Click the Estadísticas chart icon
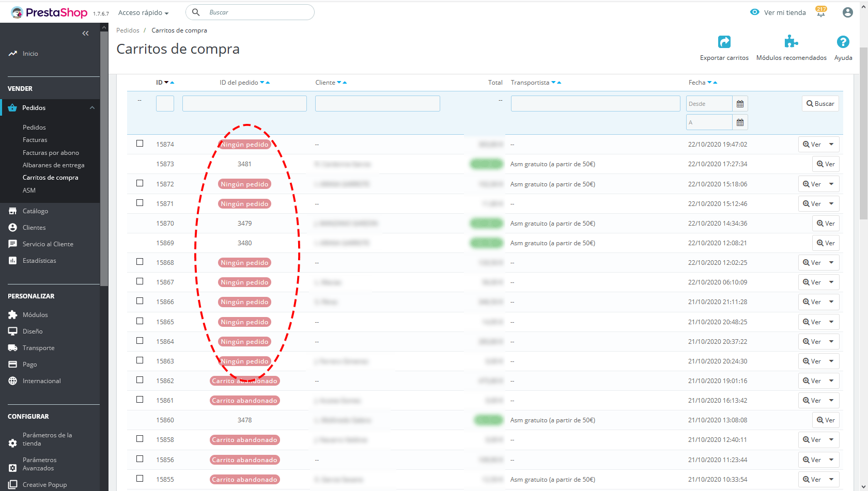The image size is (868, 491). (x=13, y=261)
